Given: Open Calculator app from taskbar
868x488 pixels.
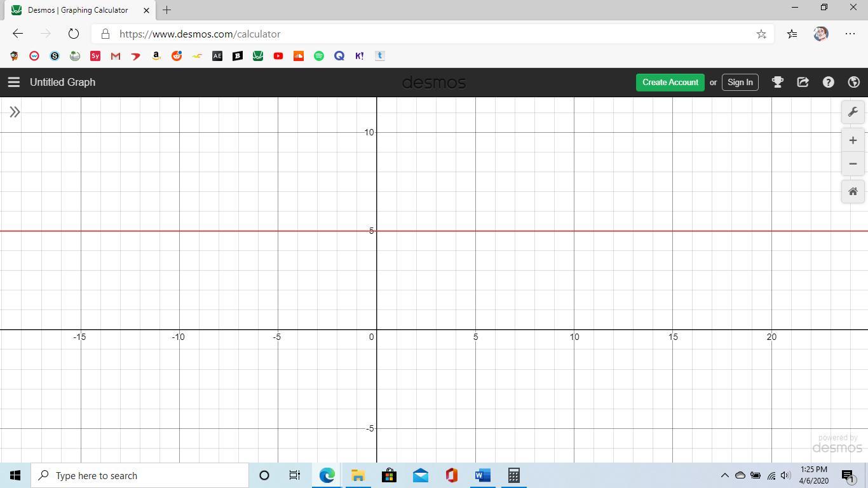Looking at the screenshot, I should pos(514,475).
